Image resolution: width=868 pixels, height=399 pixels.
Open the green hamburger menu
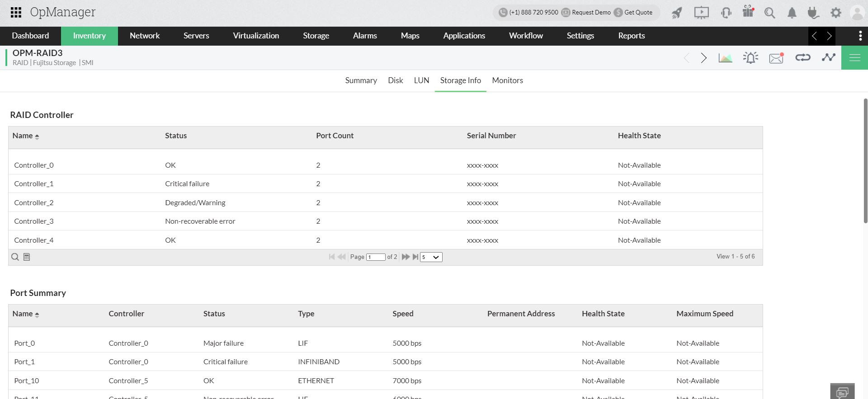click(854, 57)
